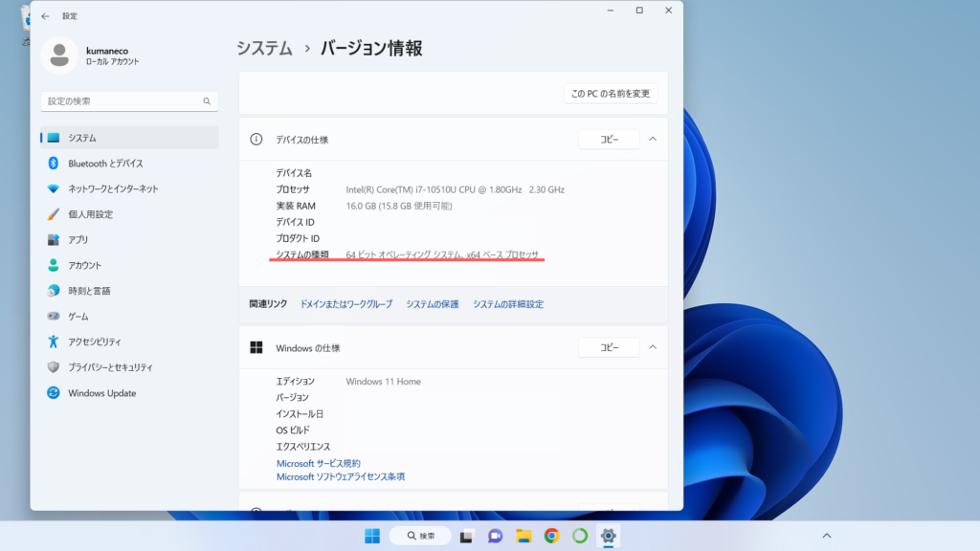This screenshot has height=551, width=980.
Task: Click the アプリ icon in sidebar
Action: [54, 240]
